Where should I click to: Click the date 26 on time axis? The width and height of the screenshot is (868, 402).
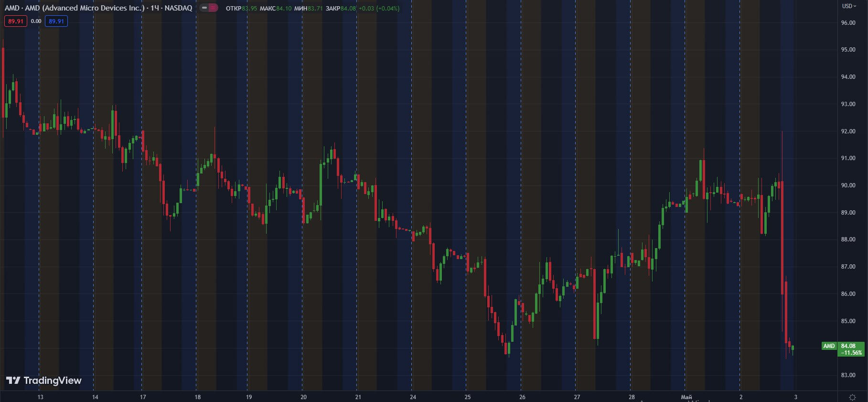(522, 397)
